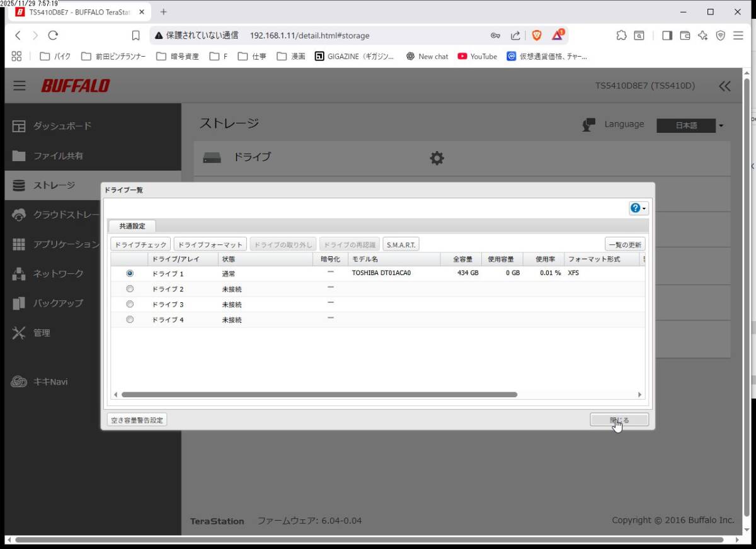Click the bookmark icon in address bar
Image resolution: width=756 pixels, height=549 pixels.
[135, 35]
